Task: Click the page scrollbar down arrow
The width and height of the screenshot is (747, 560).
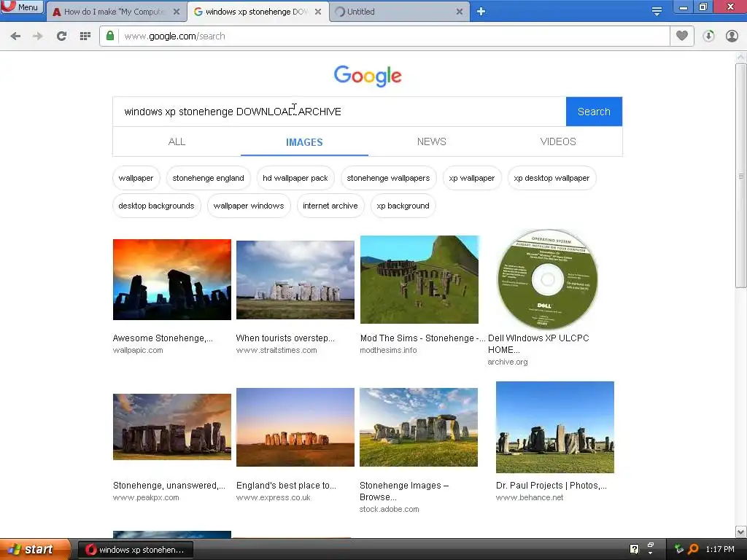Action: pyautogui.click(x=741, y=532)
